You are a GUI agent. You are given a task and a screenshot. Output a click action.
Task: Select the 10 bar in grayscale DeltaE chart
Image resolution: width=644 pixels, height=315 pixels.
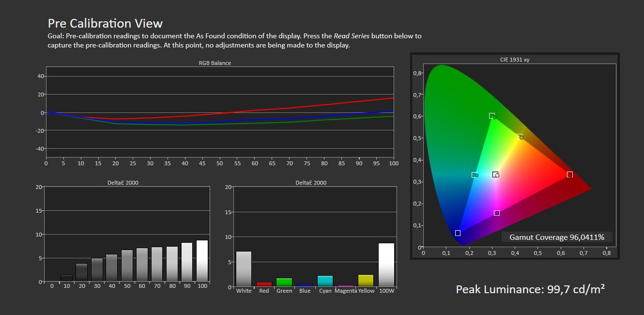[x=66, y=278]
